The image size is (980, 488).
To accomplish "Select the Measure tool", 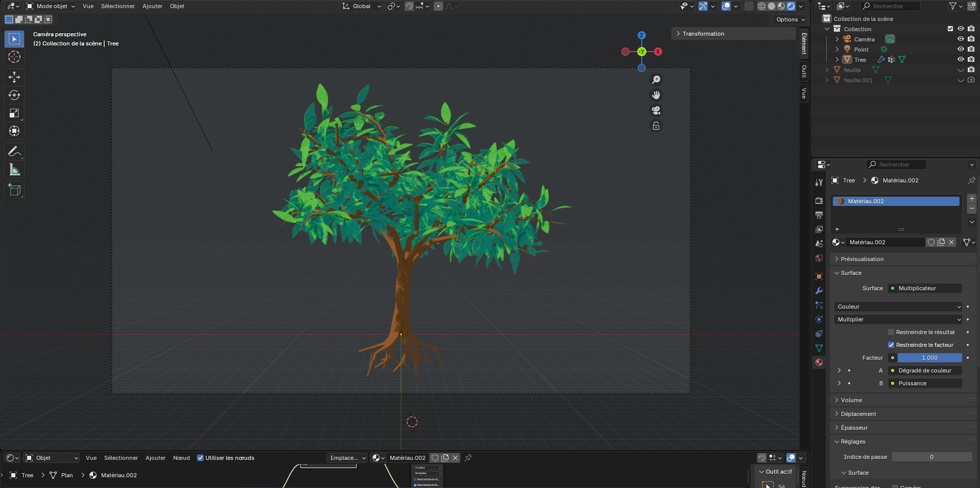I will 14,170.
